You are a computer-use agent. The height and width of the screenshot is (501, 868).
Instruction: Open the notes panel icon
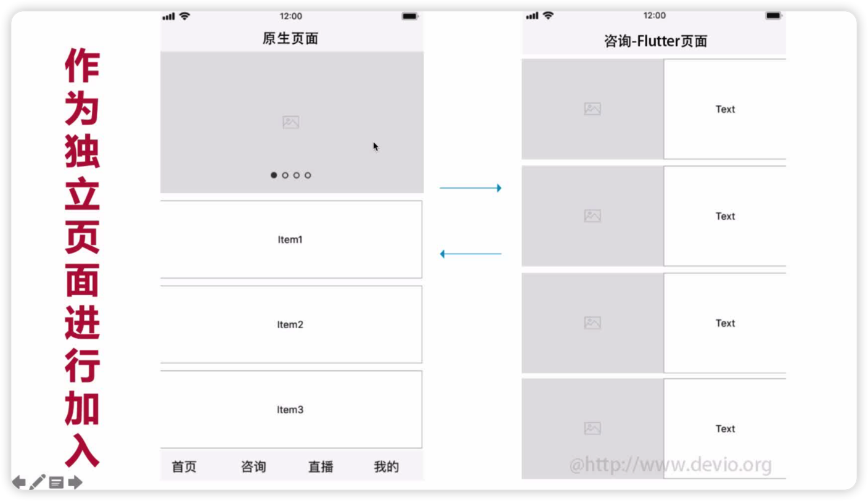(57, 481)
